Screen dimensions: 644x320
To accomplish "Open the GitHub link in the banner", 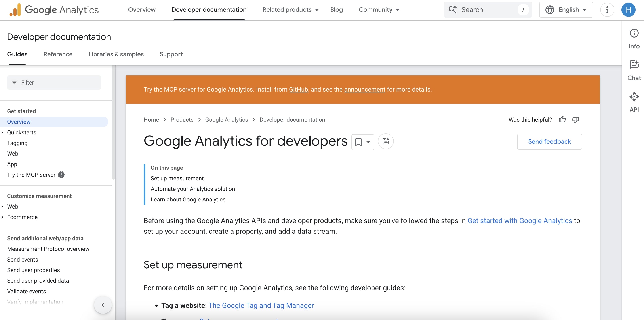I will [298, 89].
